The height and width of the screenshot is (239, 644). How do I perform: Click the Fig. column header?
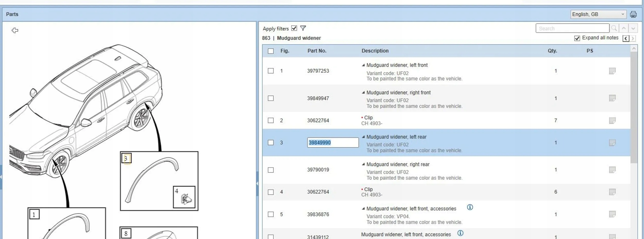click(x=285, y=51)
